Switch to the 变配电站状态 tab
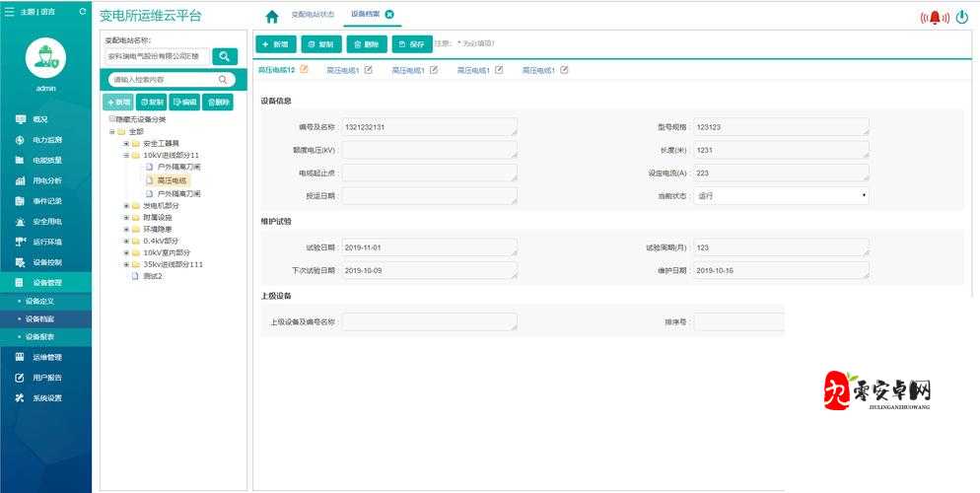 tap(313, 14)
